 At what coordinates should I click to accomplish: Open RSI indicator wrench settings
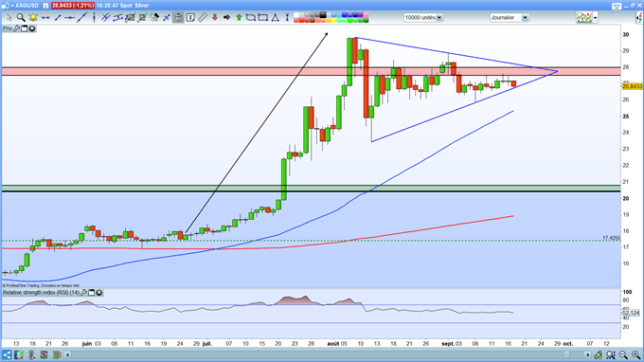(x=83, y=293)
